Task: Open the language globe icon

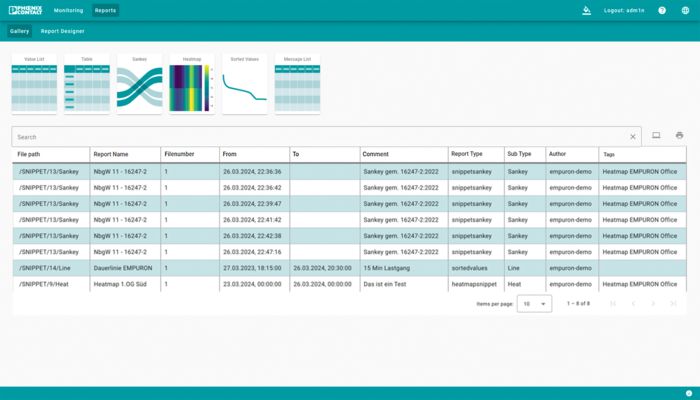Action: pyautogui.click(x=685, y=10)
